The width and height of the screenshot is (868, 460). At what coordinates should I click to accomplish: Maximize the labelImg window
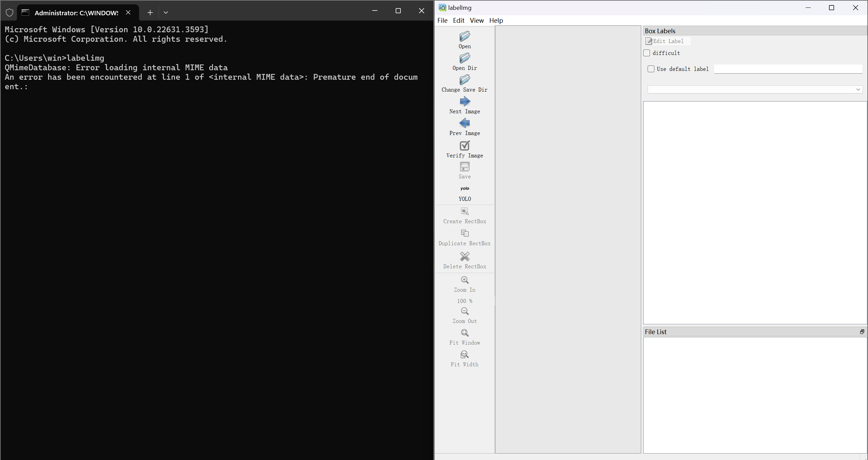(831, 7)
